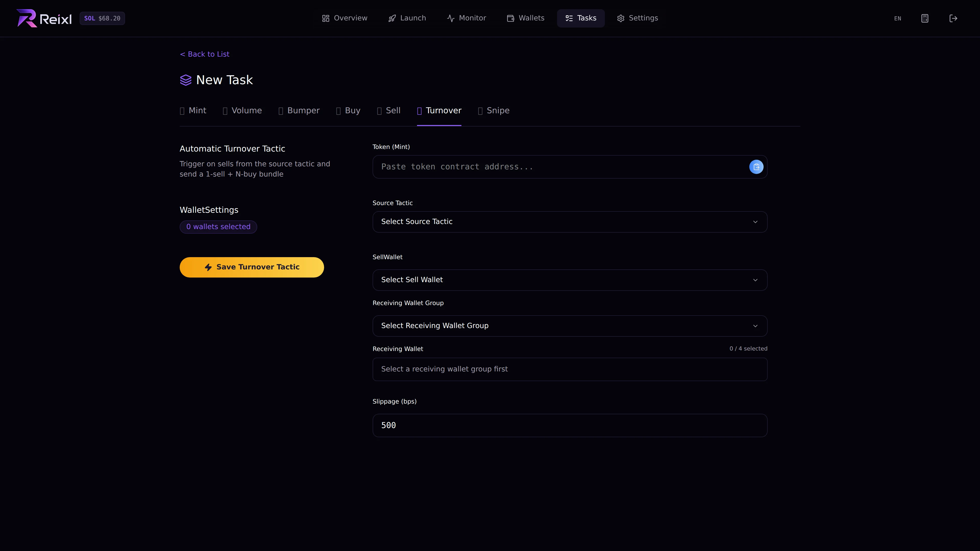Screen dimensions: 980x551
Task: Open the Select Sell Wallet dropdown
Action: 570,280
